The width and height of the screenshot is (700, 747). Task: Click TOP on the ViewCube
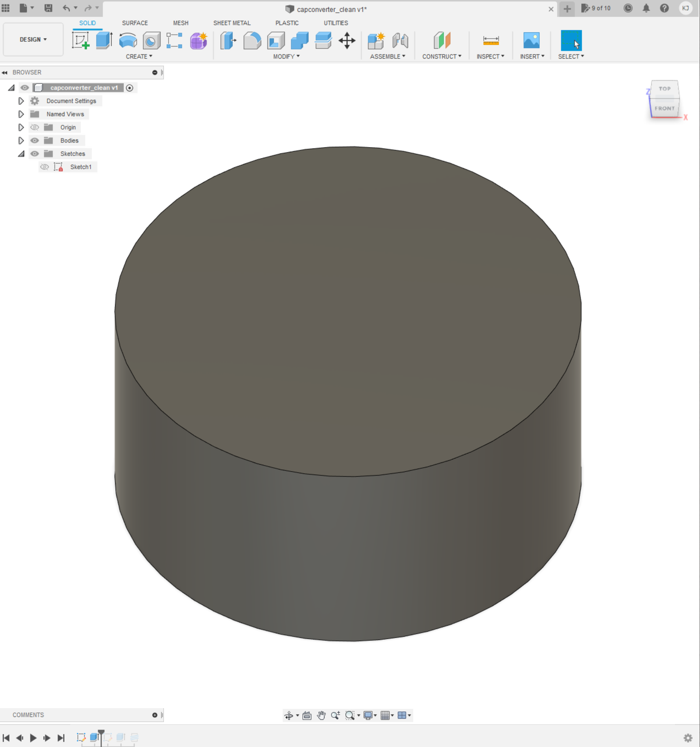click(x=665, y=89)
